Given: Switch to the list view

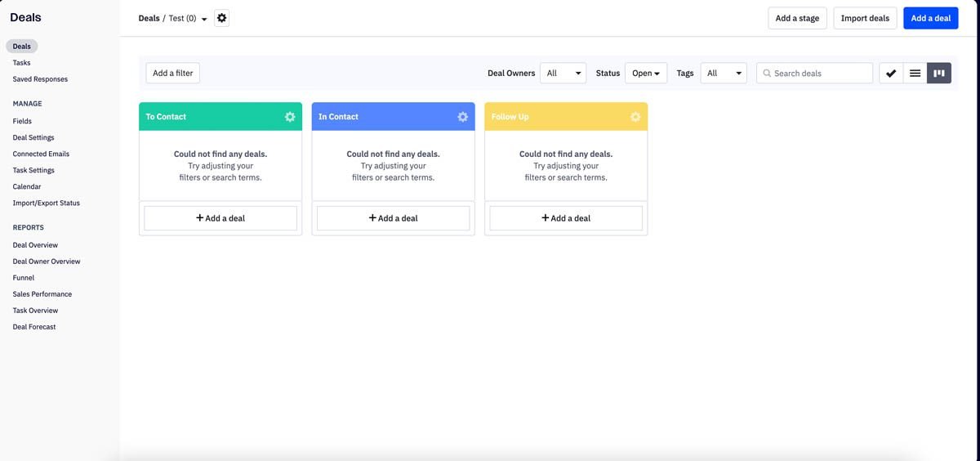Looking at the screenshot, I should 915,74.
